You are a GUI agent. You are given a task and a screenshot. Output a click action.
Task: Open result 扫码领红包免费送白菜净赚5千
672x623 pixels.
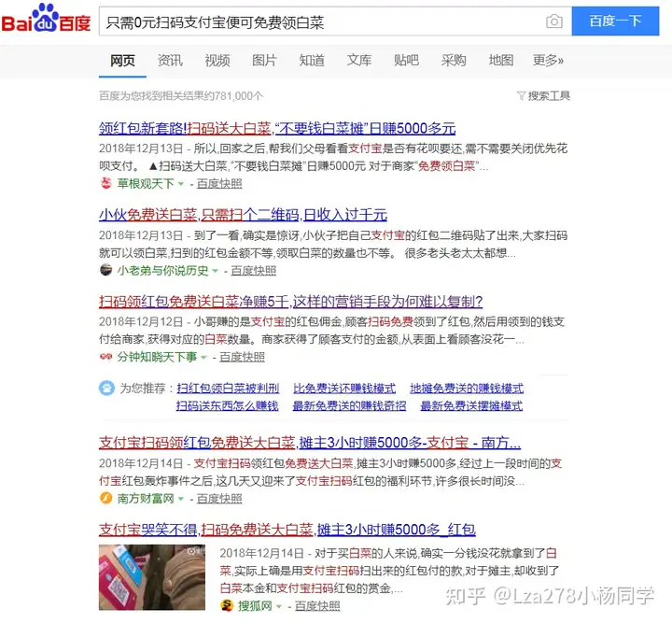pos(290,302)
